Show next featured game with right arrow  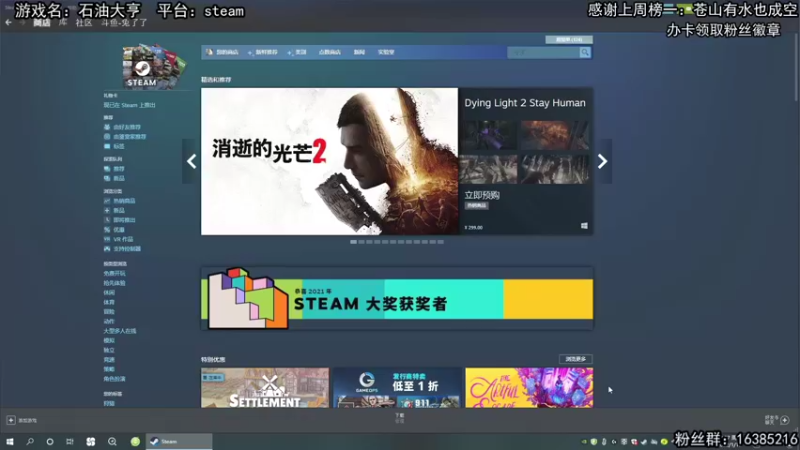603,161
